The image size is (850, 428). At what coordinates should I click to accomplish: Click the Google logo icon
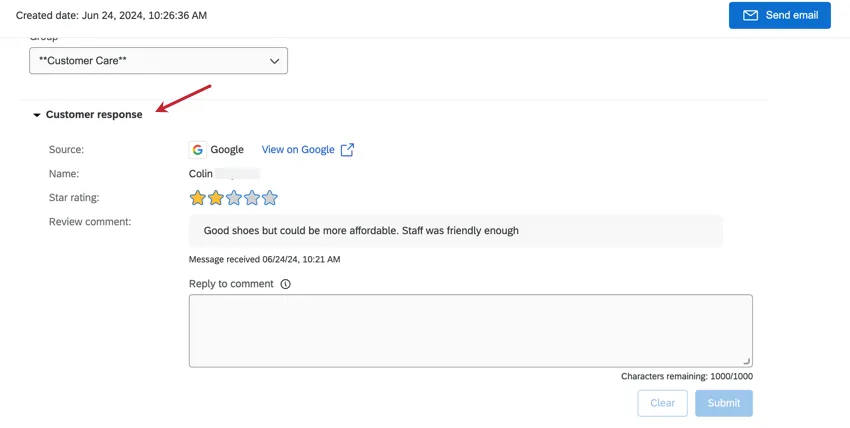(198, 150)
